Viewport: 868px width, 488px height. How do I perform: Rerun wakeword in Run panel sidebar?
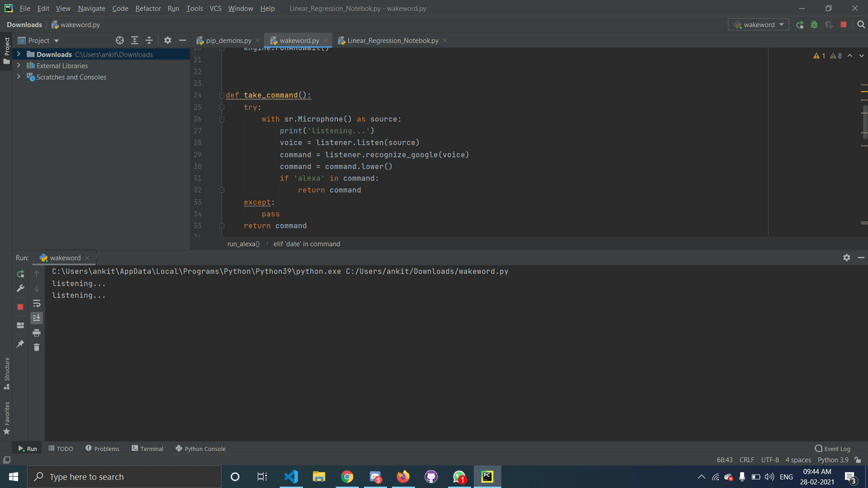pos(20,274)
